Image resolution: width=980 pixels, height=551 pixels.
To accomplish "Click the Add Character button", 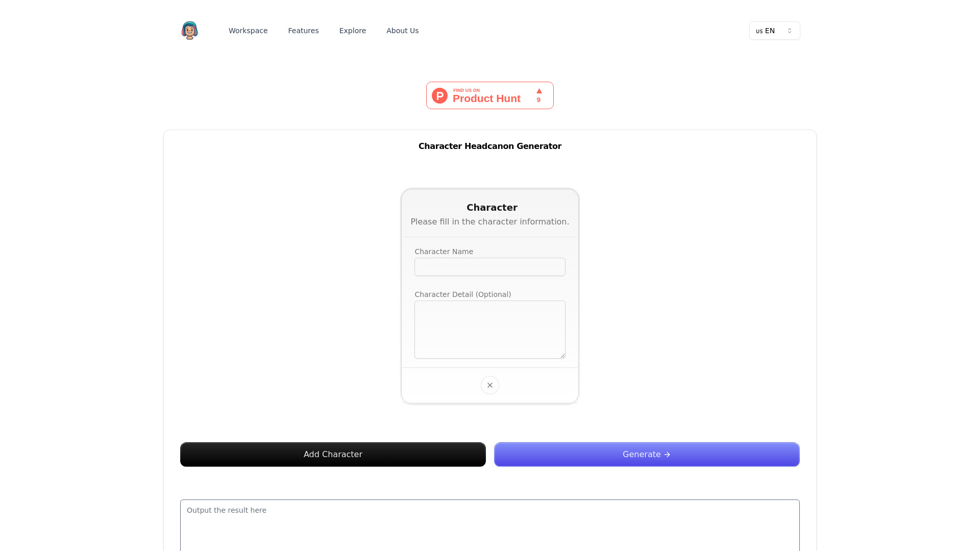I will pos(332,454).
